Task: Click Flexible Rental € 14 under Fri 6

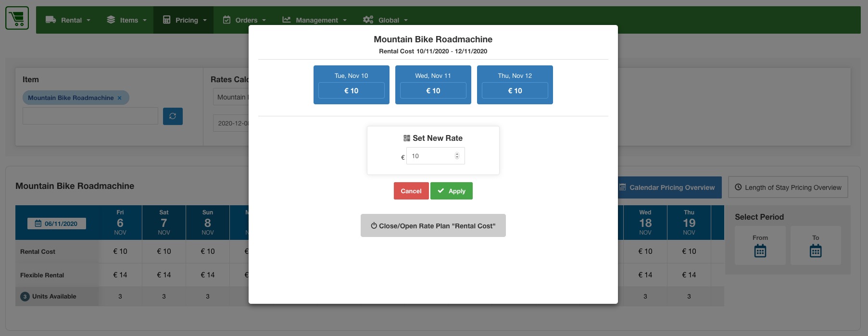Action: pyautogui.click(x=120, y=275)
